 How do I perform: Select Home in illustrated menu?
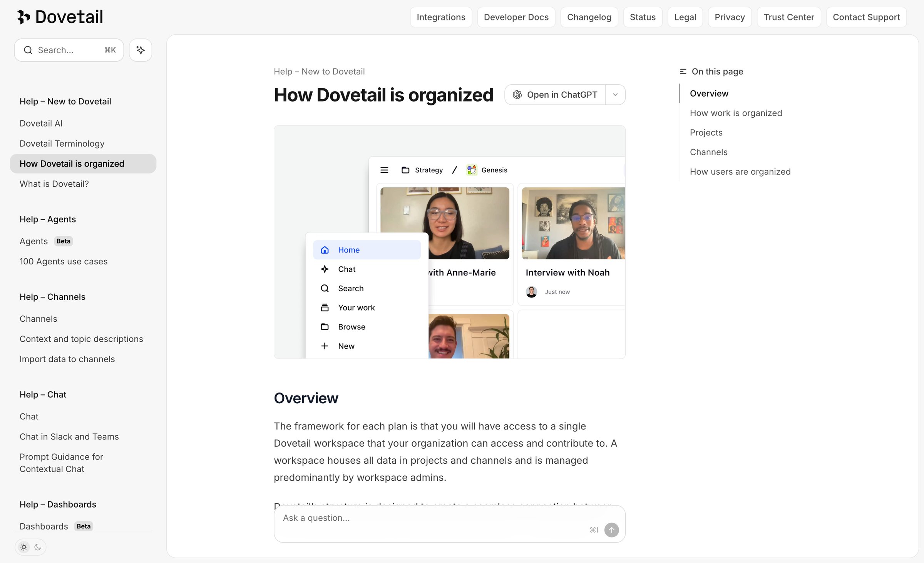367,250
